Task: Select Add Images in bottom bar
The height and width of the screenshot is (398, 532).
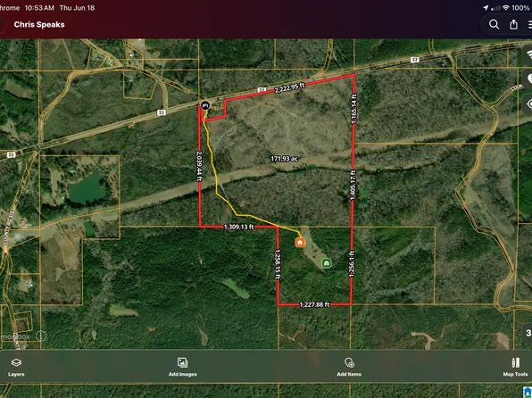Action: coord(182,367)
